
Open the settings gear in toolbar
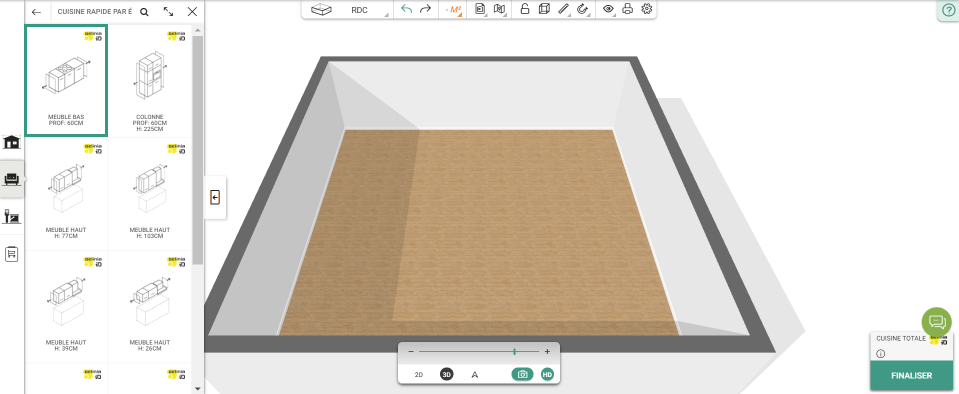[x=646, y=9]
